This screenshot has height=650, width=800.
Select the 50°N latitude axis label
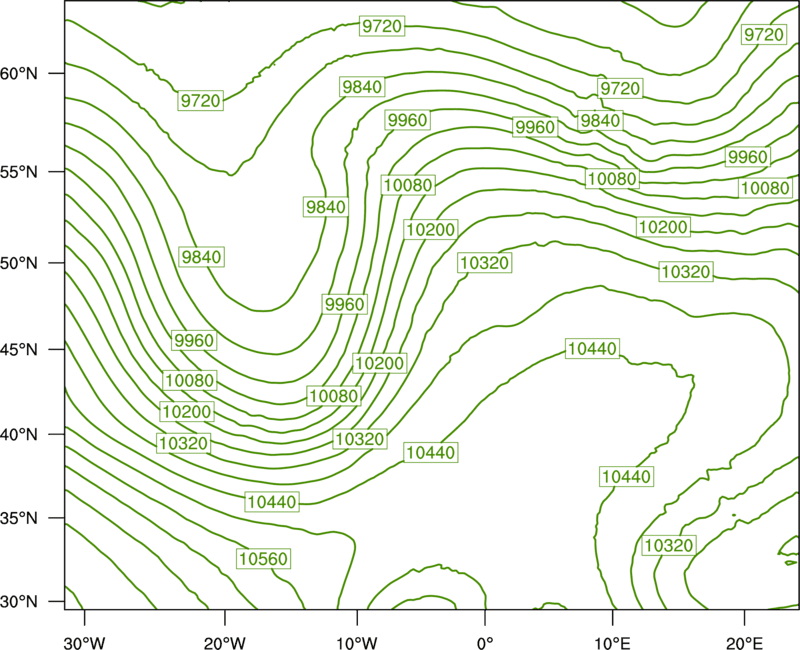[19, 263]
